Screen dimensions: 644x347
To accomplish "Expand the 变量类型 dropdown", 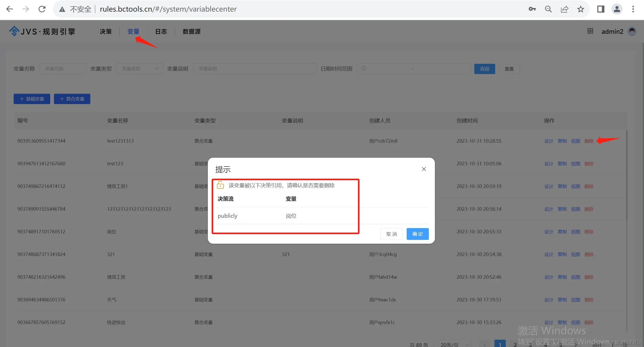I will click(x=139, y=69).
